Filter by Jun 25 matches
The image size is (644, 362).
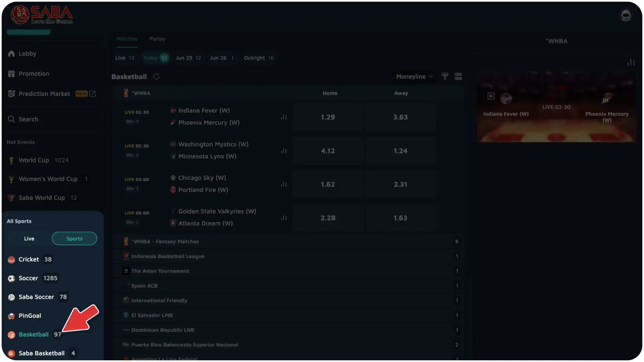[188, 58]
